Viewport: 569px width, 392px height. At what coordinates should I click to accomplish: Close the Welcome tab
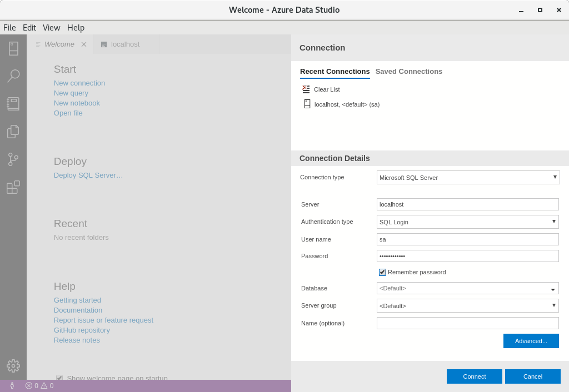84,44
